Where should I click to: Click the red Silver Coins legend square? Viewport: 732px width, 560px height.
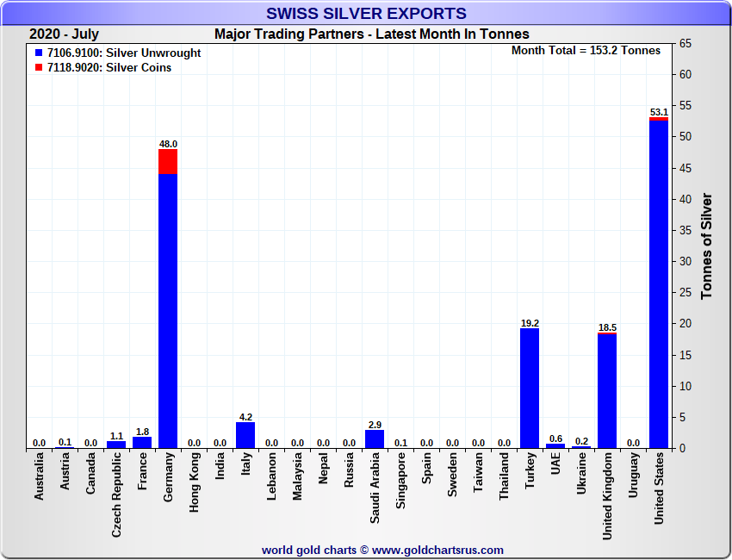39,68
